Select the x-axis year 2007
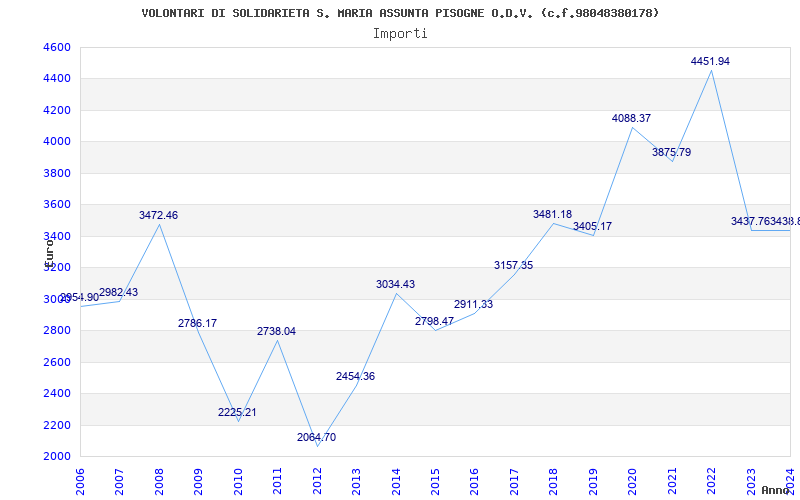 pos(119,481)
